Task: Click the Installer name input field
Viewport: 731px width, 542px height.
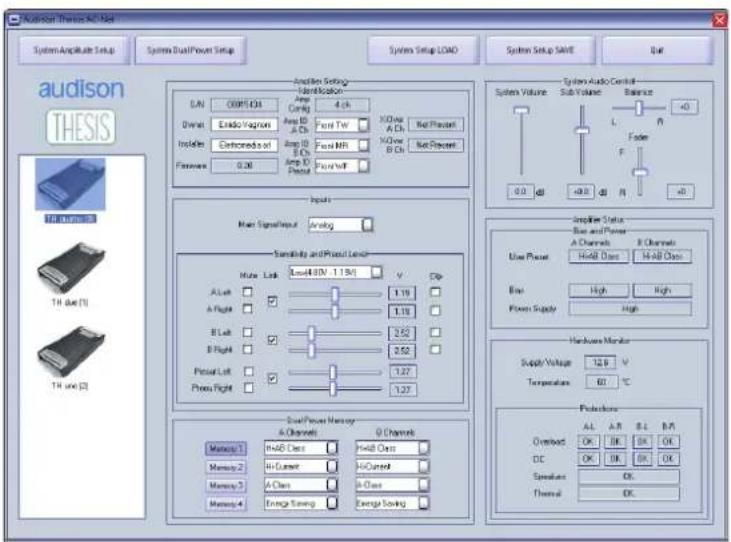Action: pyautogui.click(x=244, y=145)
